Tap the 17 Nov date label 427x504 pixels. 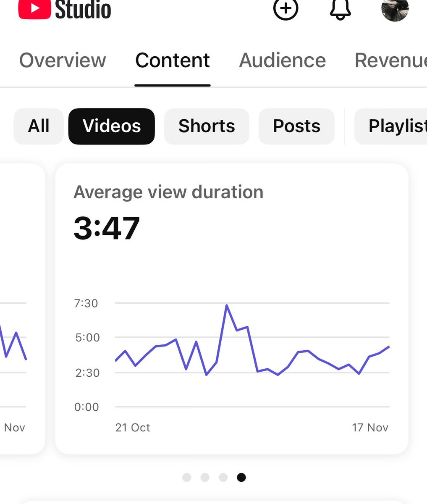point(370,428)
